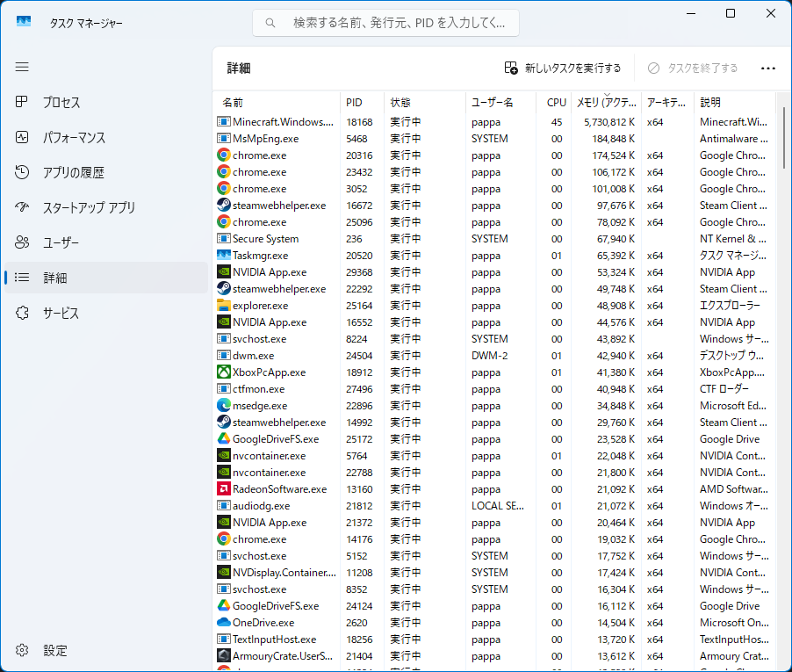Image resolution: width=792 pixels, height=672 pixels.
Task: Click NVIDIA App.exe name with PID 21372
Action: pos(270,522)
